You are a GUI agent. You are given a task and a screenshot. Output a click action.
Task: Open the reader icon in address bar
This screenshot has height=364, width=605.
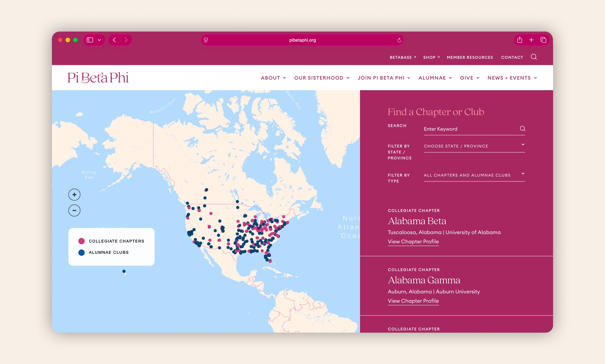[206, 40]
